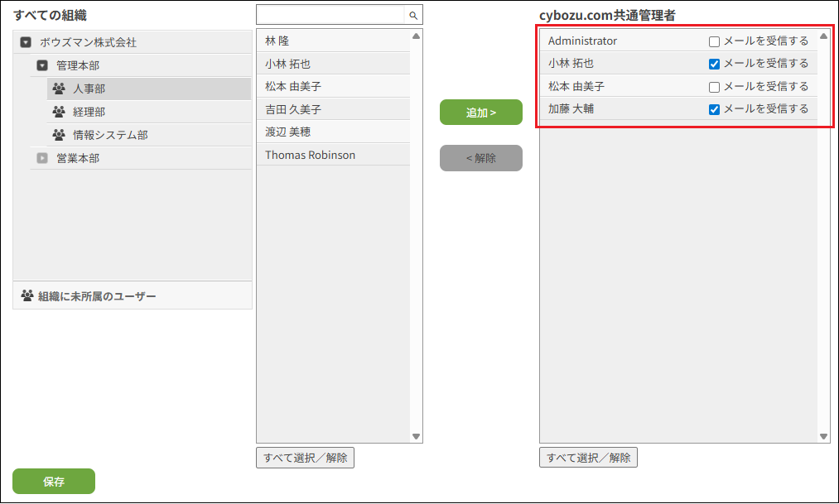
Task: Click すべて選択／解除 under the user list
Action: click(x=306, y=458)
